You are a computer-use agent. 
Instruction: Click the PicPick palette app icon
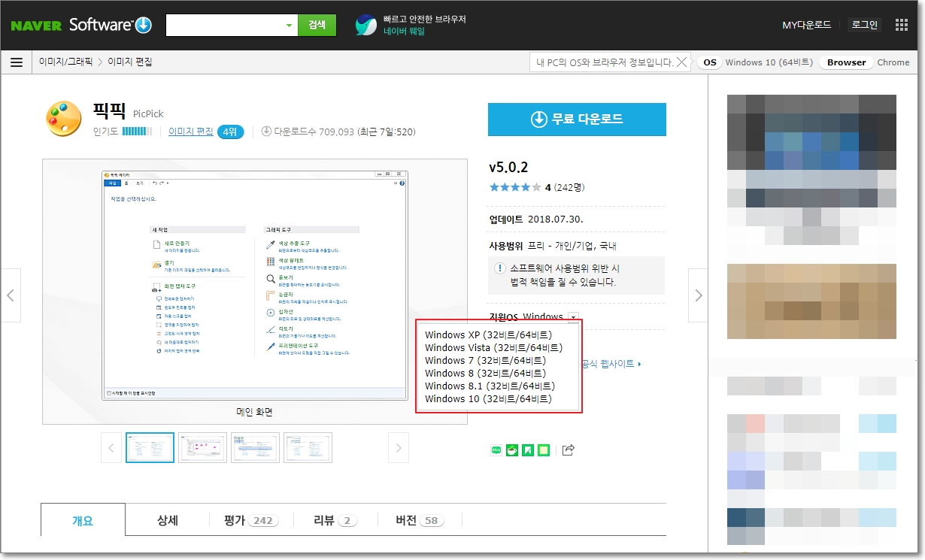coord(63,119)
